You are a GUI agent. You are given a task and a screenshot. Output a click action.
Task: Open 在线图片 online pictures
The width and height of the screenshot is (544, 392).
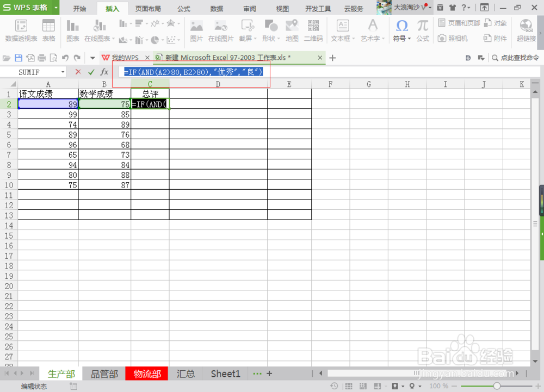(221, 30)
